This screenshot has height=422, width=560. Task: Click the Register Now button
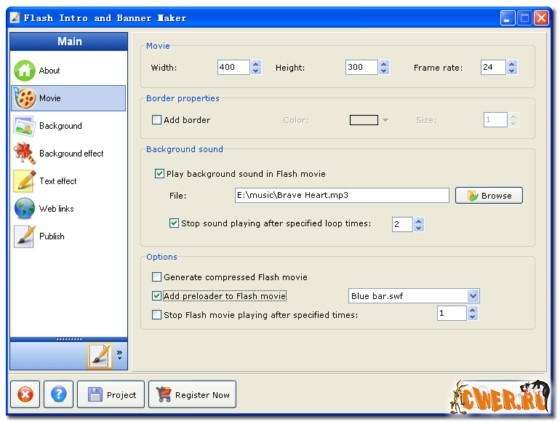(x=192, y=395)
